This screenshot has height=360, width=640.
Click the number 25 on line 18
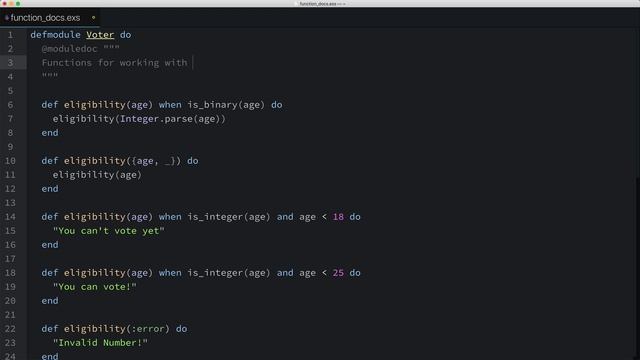click(x=338, y=273)
